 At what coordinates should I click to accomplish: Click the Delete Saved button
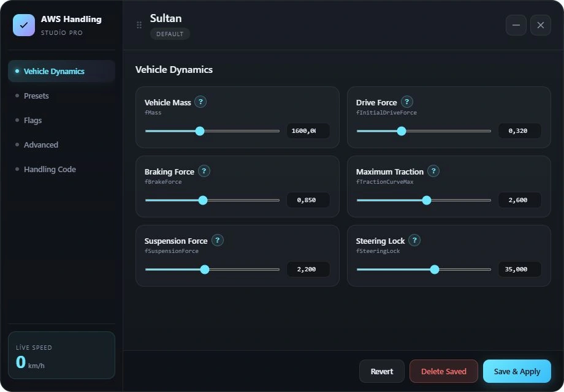coord(443,371)
